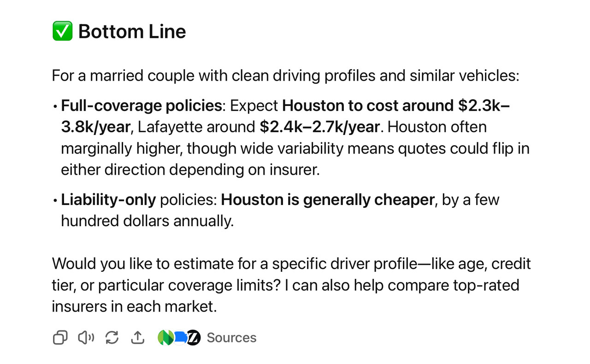590x364 pixels.
Task: Open the green NerdWallet source icon
Action: pyautogui.click(x=165, y=338)
